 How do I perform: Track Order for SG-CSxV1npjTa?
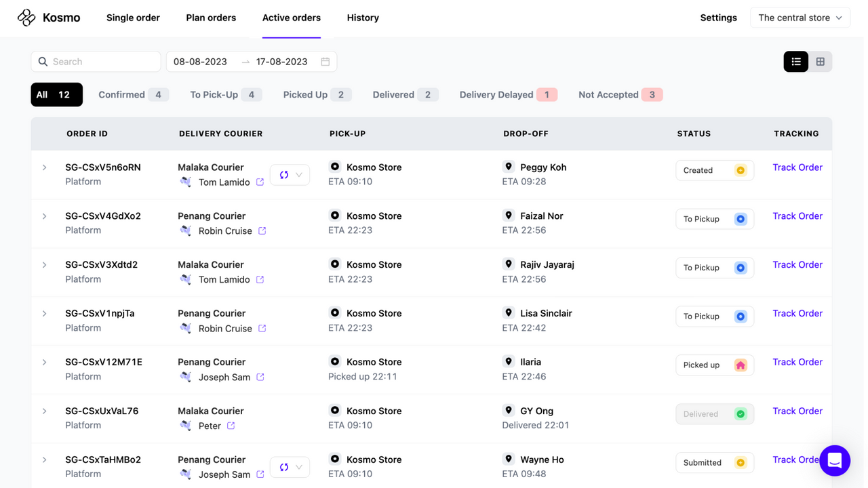(797, 314)
